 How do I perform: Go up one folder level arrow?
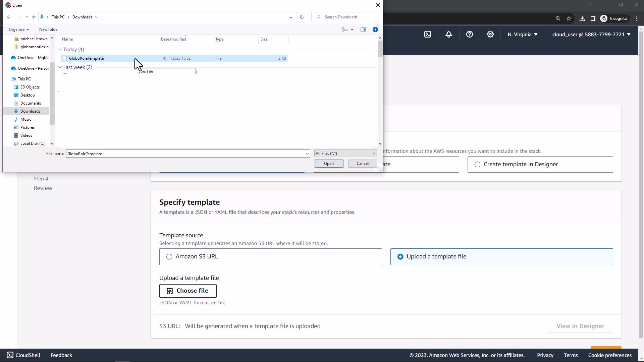pyautogui.click(x=34, y=17)
